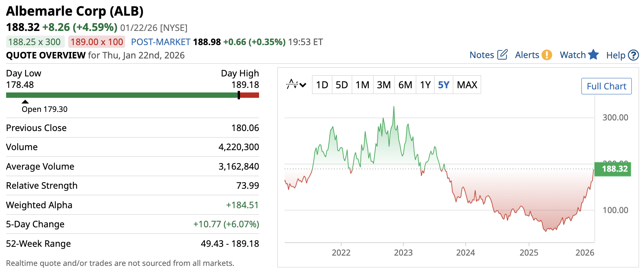Select the 1D chart period

tap(322, 85)
